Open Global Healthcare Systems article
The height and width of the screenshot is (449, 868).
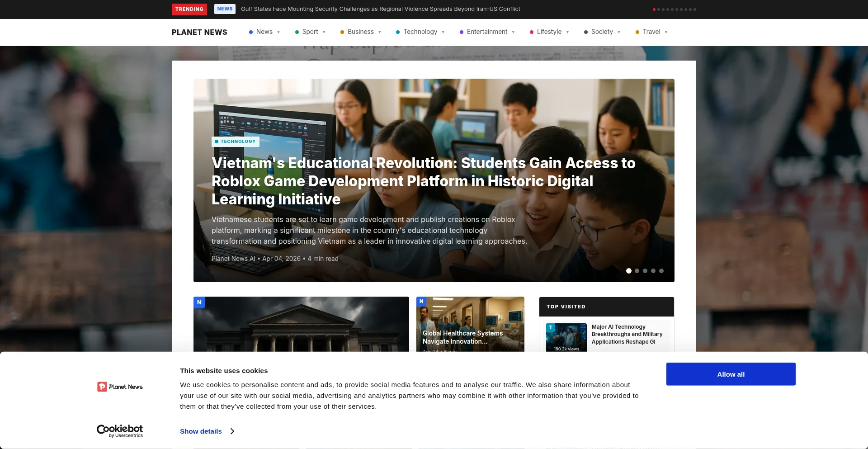pos(462,337)
